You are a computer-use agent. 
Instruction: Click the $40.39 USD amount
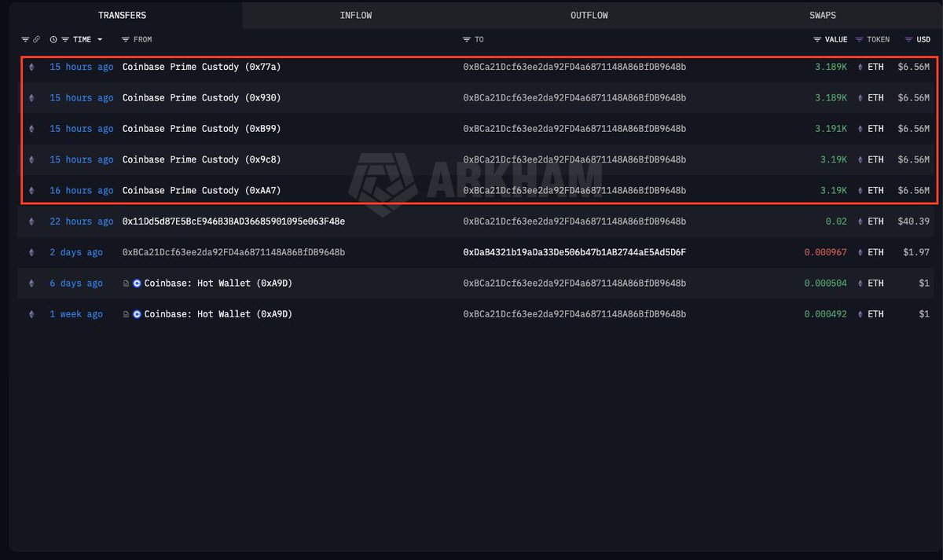click(913, 221)
